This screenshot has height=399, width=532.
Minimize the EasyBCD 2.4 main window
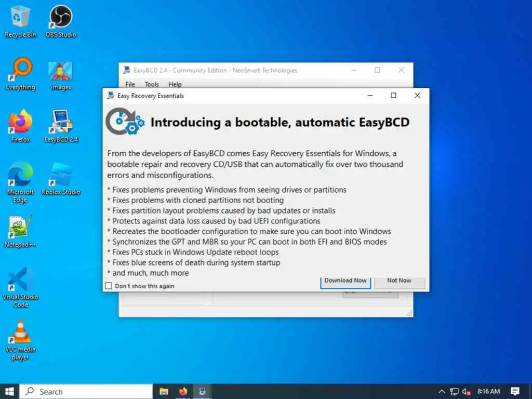click(354, 70)
